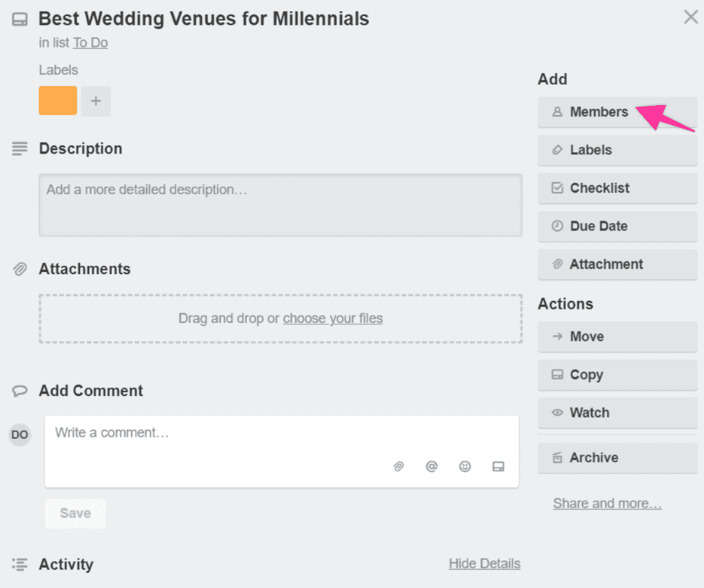The width and height of the screenshot is (704, 588).
Task: Click the description text field
Action: [x=280, y=205]
